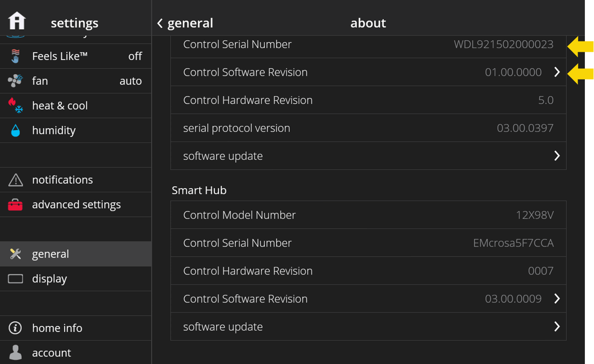The image size is (594, 364).
Task: Tap the fan icon
Action: 15,81
